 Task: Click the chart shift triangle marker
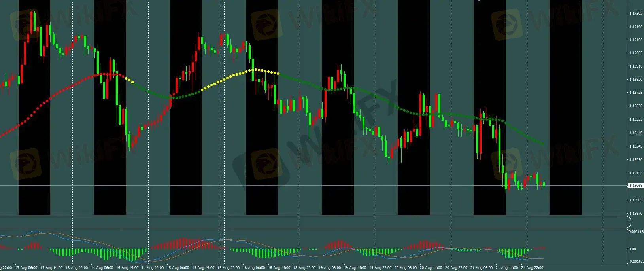(x=479, y=1)
